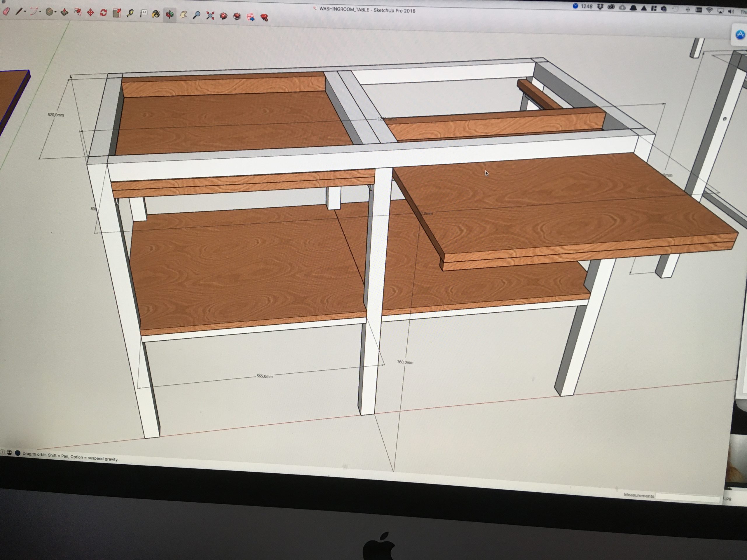
Task: Click the Zoom Extents tool
Action: pyautogui.click(x=210, y=15)
